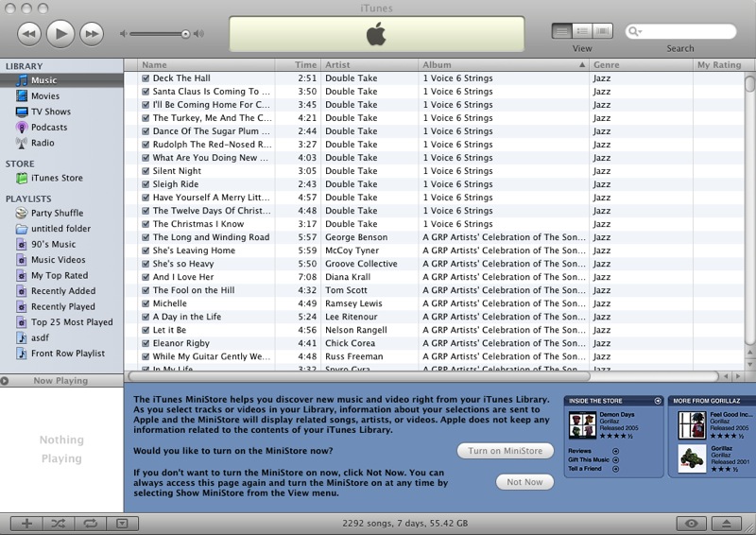Toggle checkbox for Eleanor Rigby
The width and height of the screenshot is (756, 535).
pos(146,343)
